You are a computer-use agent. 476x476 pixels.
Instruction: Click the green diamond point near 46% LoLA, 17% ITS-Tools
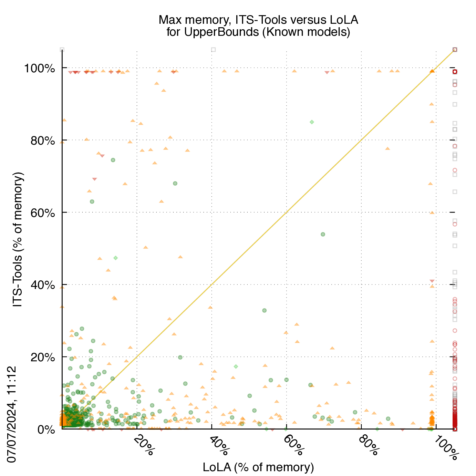tap(236, 366)
